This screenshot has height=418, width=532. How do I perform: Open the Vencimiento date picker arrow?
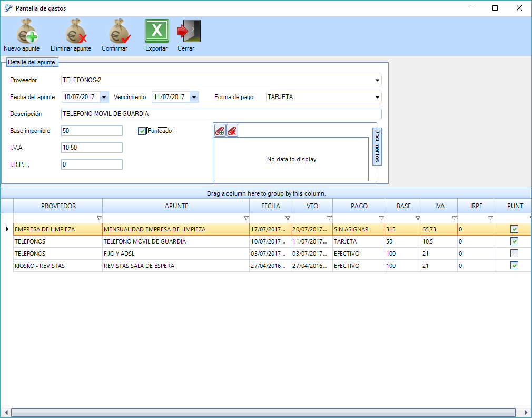tap(194, 97)
